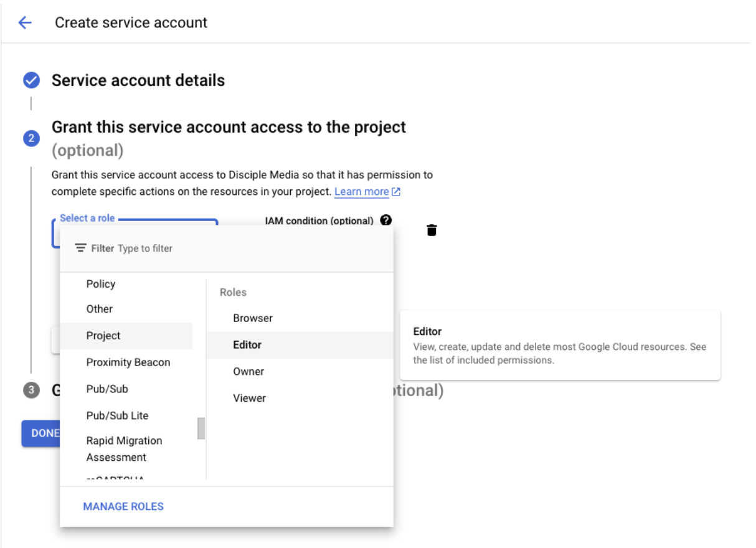Type in the role filter field
756x548 pixels.
[249, 248]
